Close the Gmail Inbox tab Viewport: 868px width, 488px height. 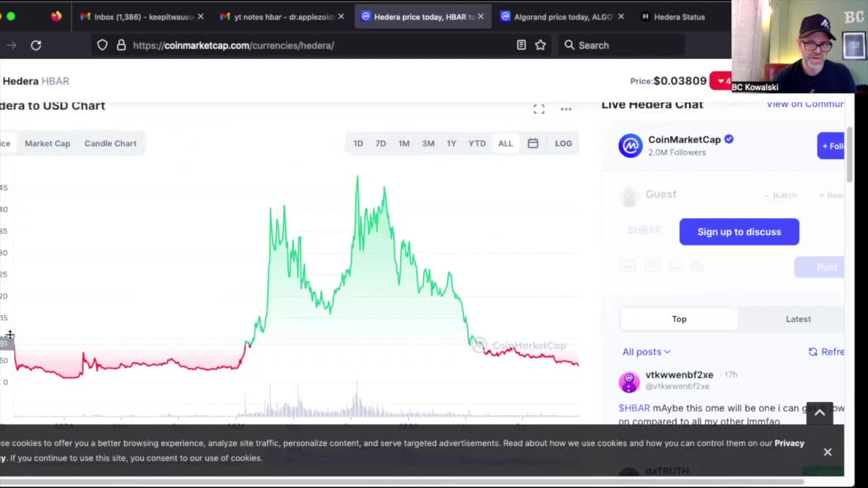(200, 16)
